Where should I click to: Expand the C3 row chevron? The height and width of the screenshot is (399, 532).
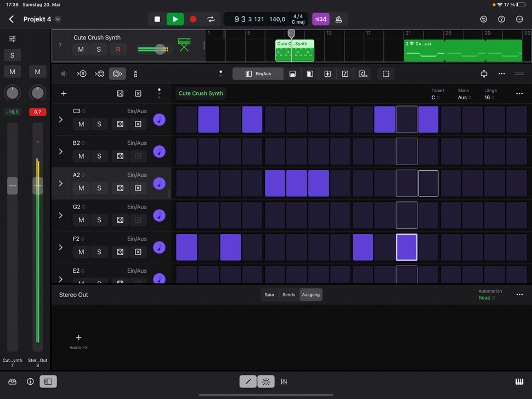(61, 120)
